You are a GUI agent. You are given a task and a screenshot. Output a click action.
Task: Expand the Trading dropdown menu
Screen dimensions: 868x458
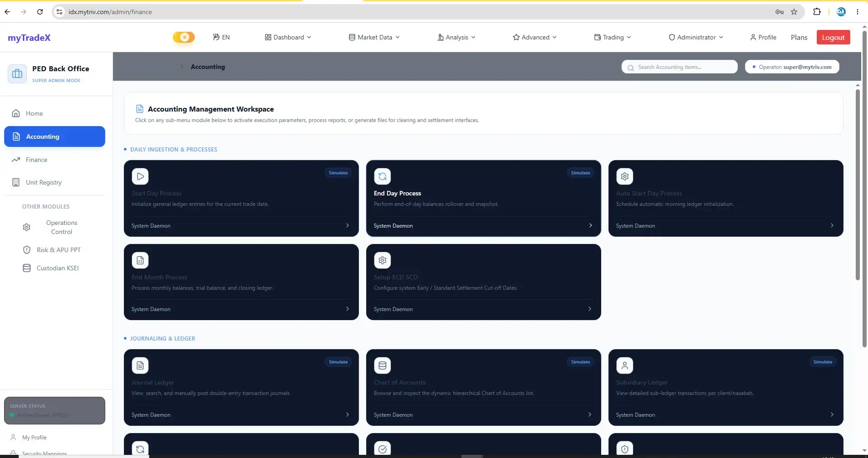pos(613,37)
